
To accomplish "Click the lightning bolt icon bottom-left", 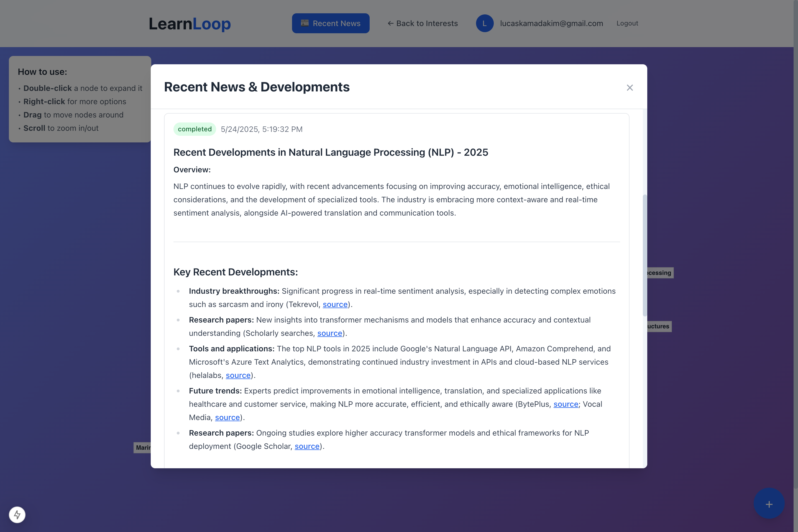I will click(17, 515).
